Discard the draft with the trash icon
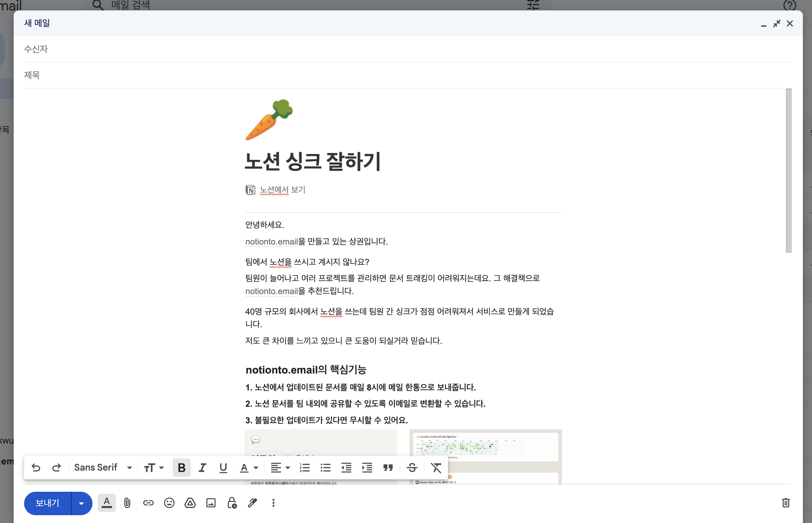This screenshot has height=523, width=812. [x=786, y=502]
